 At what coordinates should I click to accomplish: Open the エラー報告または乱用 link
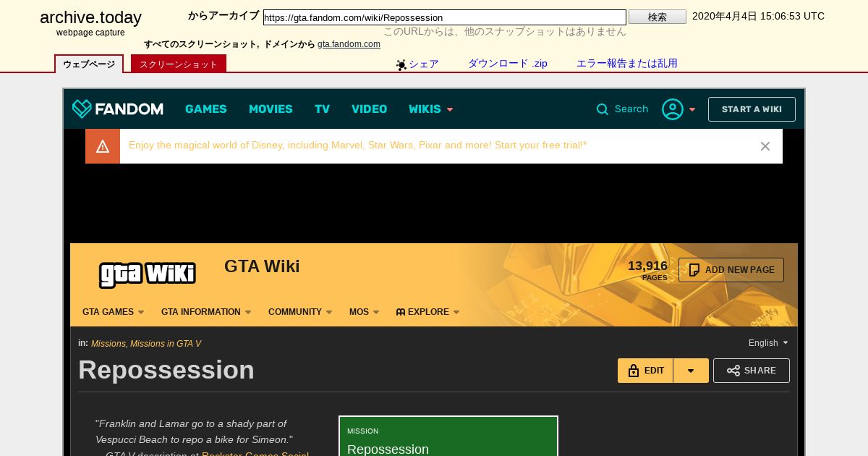[x=627, y=64]
